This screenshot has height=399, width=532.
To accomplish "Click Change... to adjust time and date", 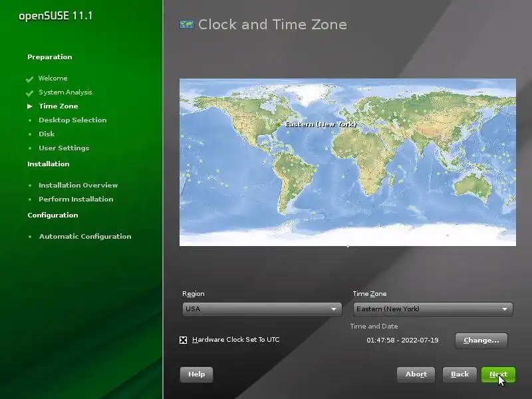I will 481,340.
